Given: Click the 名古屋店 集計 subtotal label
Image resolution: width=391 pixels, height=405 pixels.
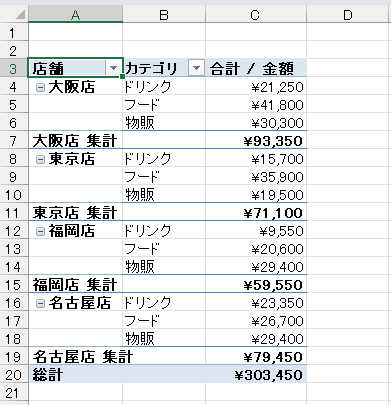Looking at the screenshot, I should tap(83, 357).
